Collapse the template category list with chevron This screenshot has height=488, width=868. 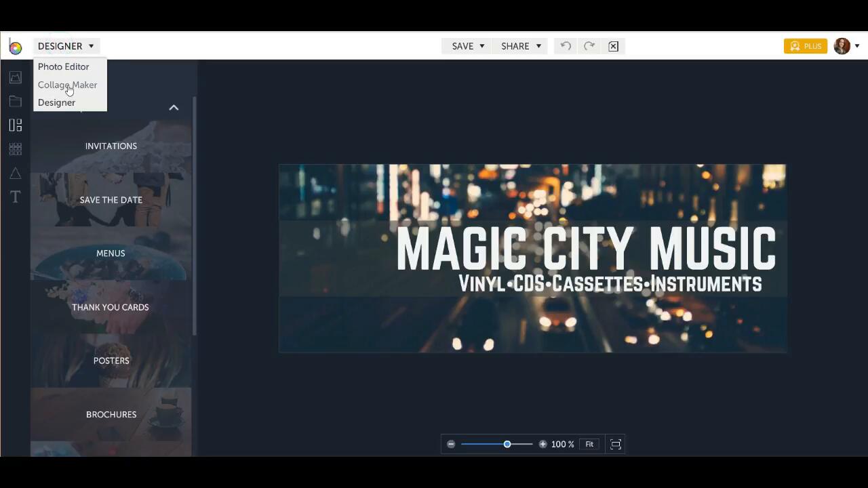click(x=174, y=108)
